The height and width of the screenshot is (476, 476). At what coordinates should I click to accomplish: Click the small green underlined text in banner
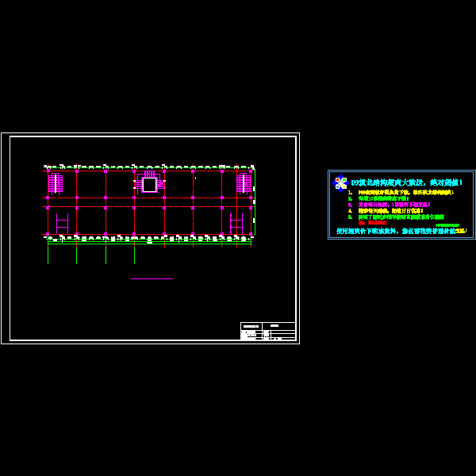point(447,225)
